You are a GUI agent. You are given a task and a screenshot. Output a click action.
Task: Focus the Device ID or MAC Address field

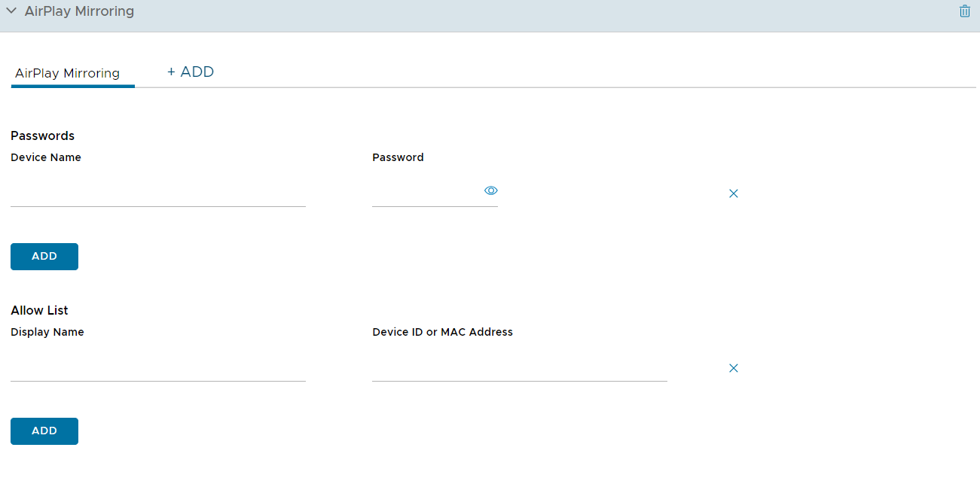click(x=520, y=368)
